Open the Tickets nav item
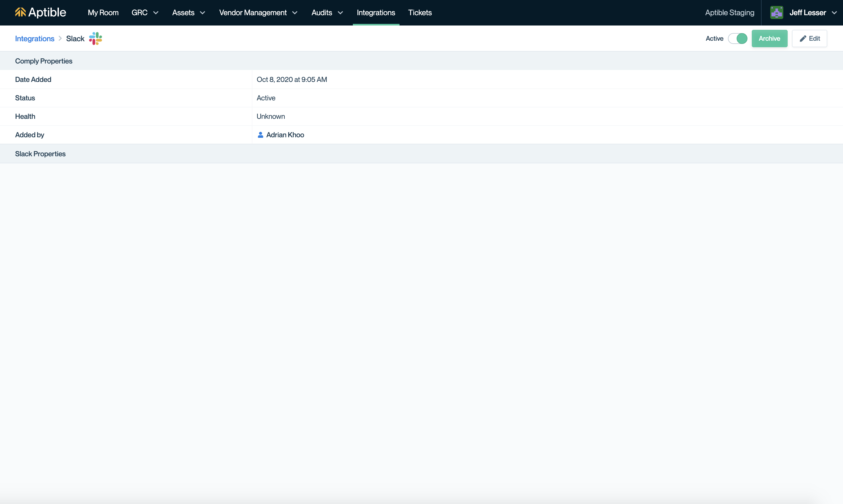Viewport: 843px width, 504px height. coord(420,12)
